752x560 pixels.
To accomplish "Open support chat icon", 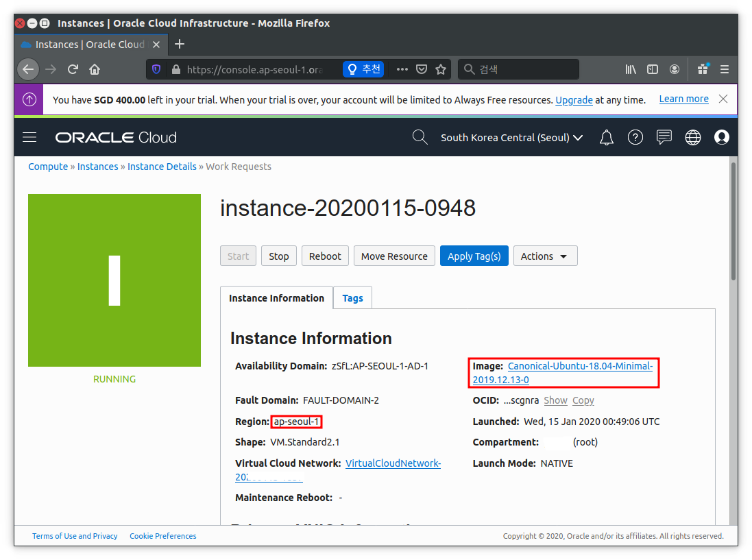I will pos(664,138).
